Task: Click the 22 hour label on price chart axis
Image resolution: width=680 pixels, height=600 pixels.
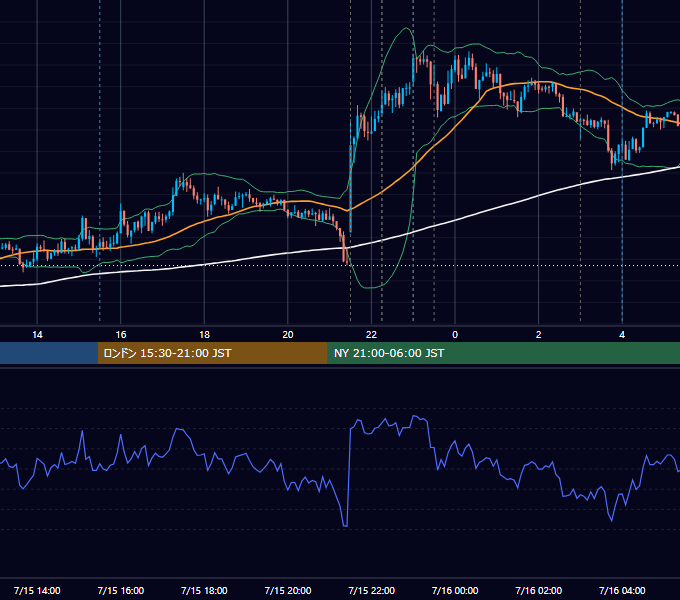Action: (x=371, y=335)
